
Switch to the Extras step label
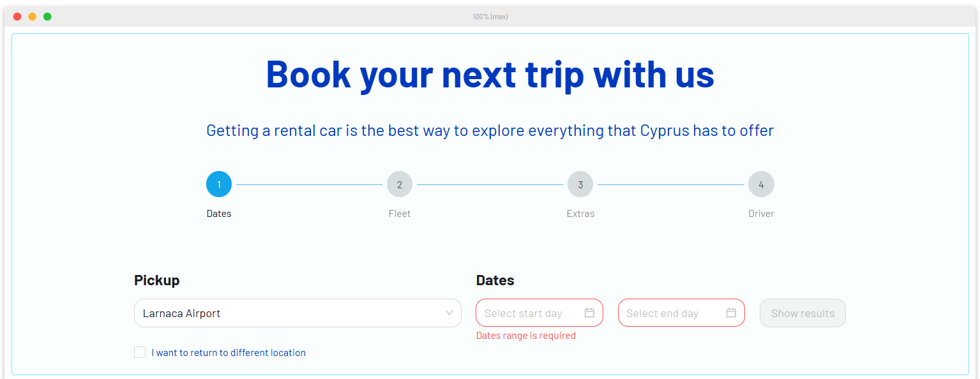pyautogui.click(x=580, y=214)
